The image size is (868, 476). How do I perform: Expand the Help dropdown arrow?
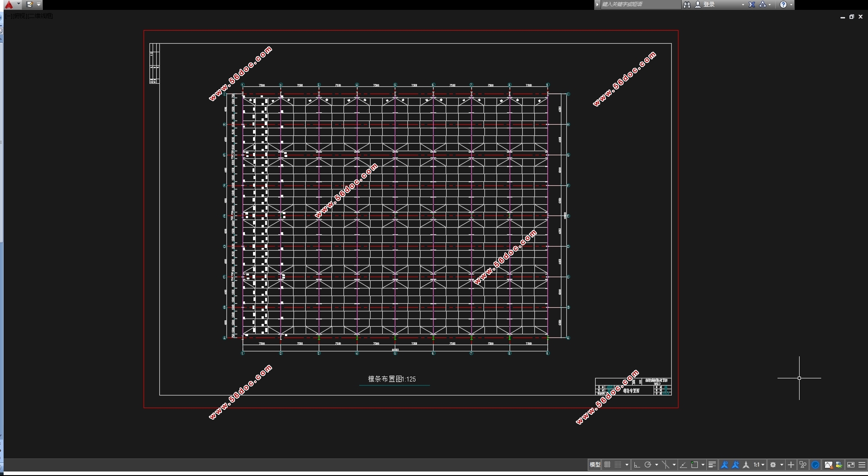[x=791, y=4]
